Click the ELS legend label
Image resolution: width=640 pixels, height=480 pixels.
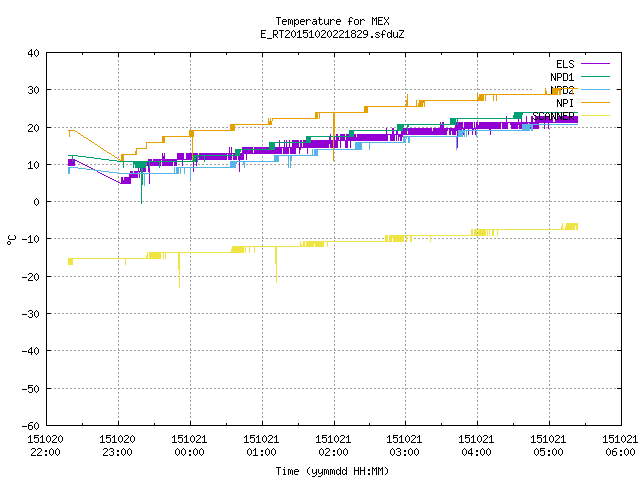(x=565, y=64)
